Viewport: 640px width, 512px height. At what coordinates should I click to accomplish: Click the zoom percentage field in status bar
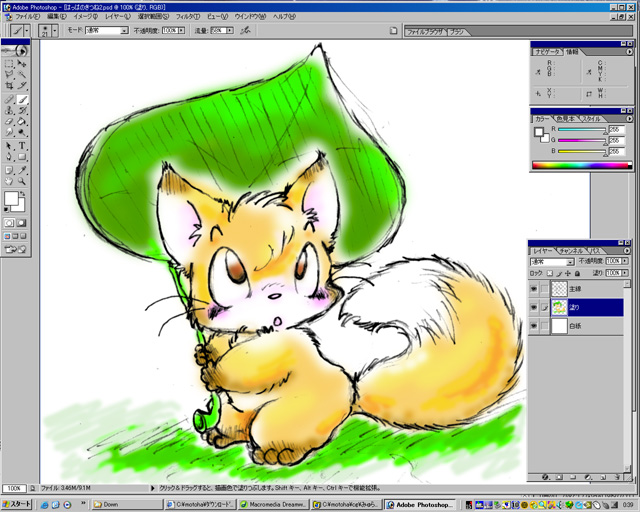(14, 488)
